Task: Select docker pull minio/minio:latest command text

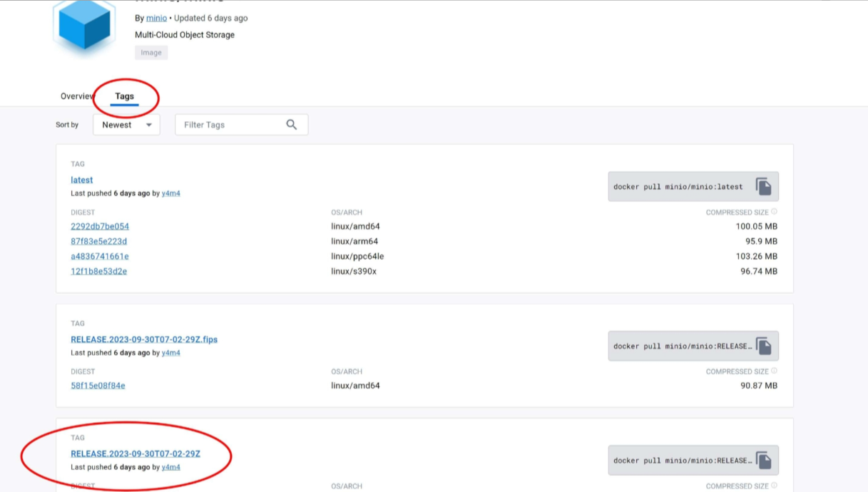Action: coord(678,187)
